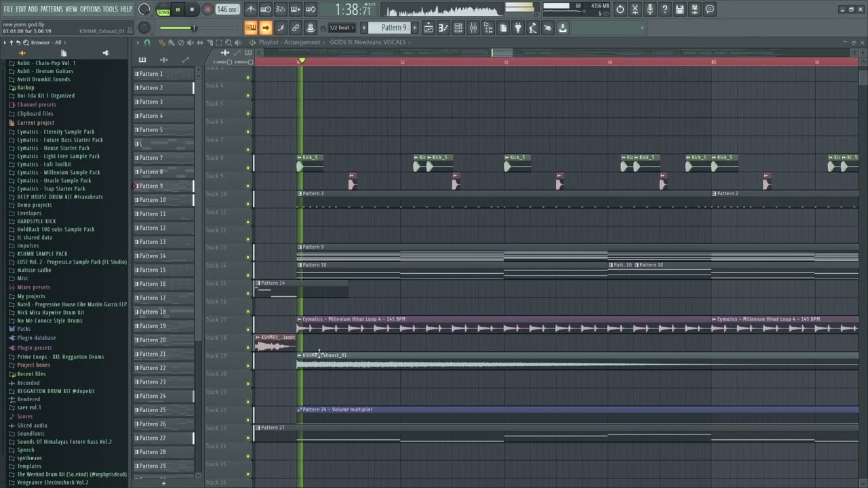Mute Track 8 using its green dot

(248, 167)
